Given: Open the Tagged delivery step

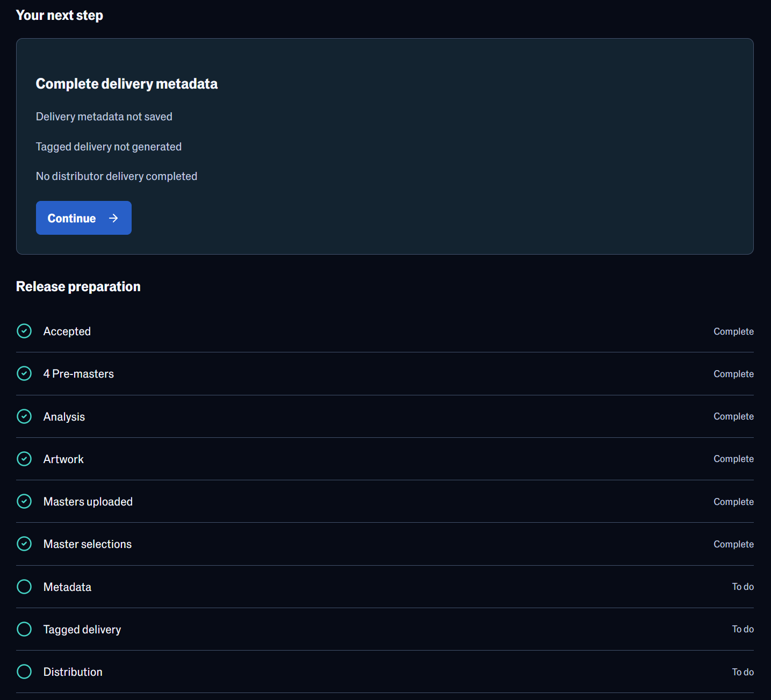Looking at the screenshot, I should point(385,629).
